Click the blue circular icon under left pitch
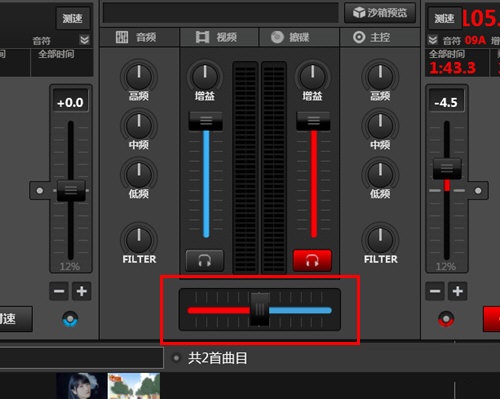500x399 pixels. pos(70,319)
